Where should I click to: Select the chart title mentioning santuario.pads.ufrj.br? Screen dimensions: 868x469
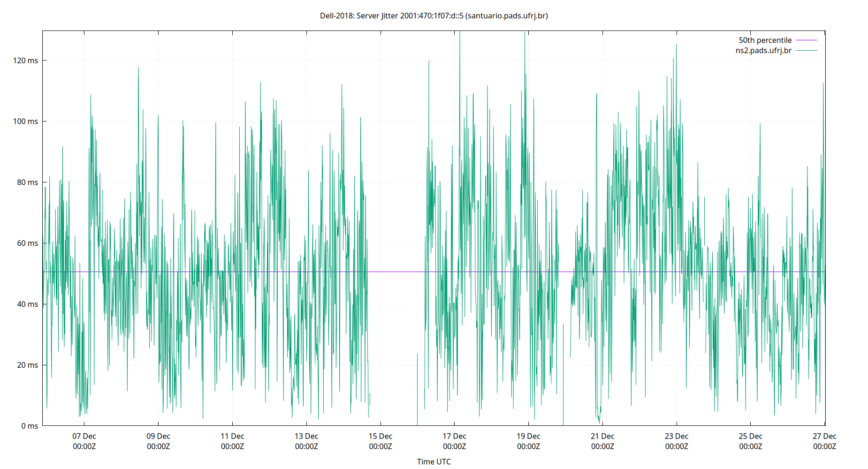434,16
